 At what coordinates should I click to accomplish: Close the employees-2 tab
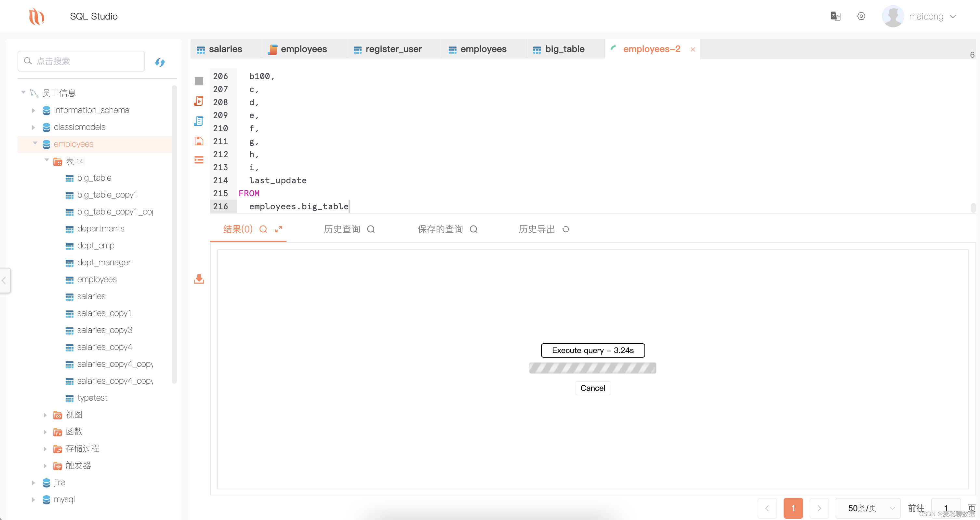coord(692,49)
